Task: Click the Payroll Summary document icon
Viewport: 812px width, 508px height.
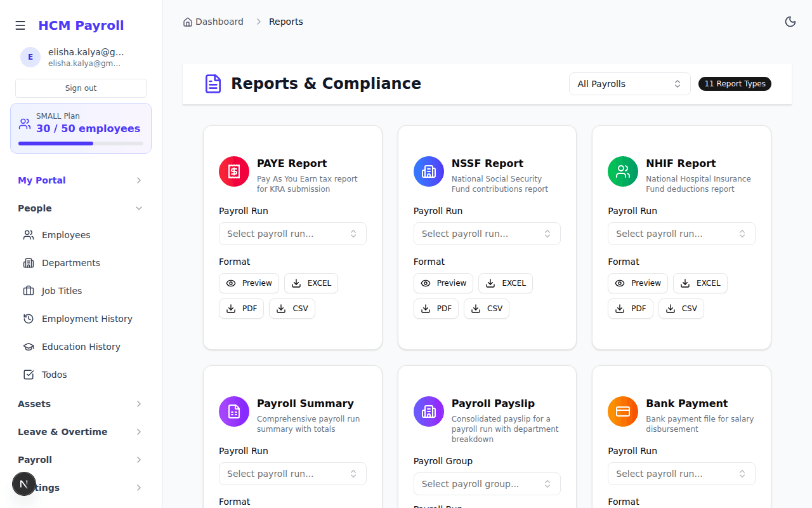Action: click(x=233, y=411)
